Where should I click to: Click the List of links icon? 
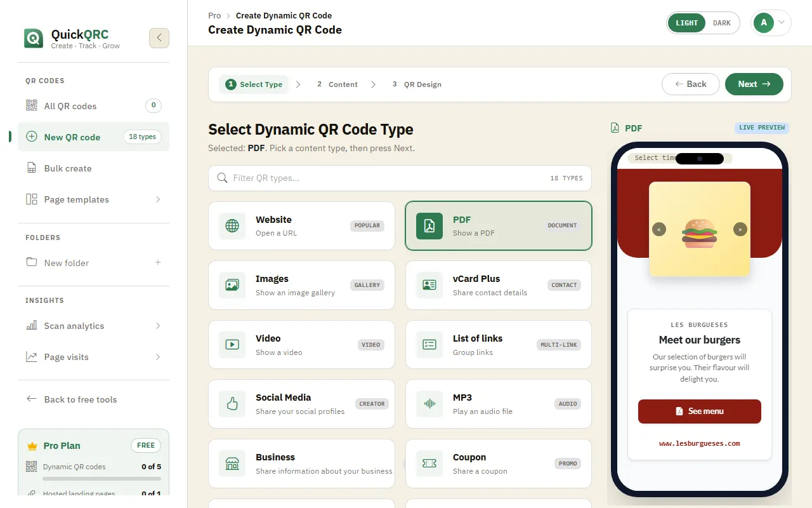coord(429,345)
